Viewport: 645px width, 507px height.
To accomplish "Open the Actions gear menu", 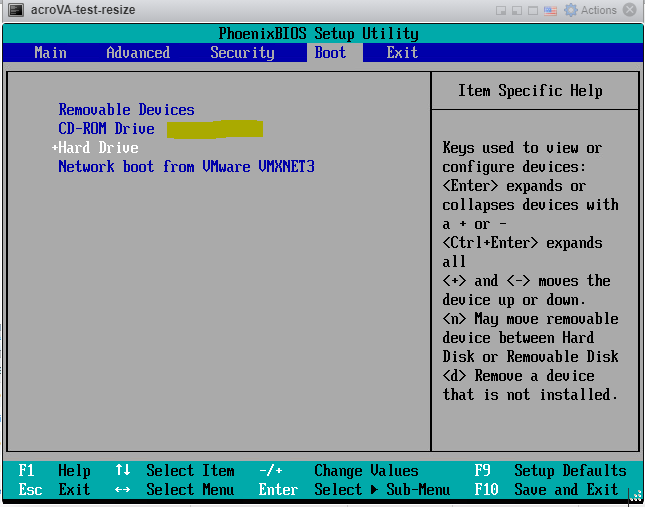I will tap(590, 10).
